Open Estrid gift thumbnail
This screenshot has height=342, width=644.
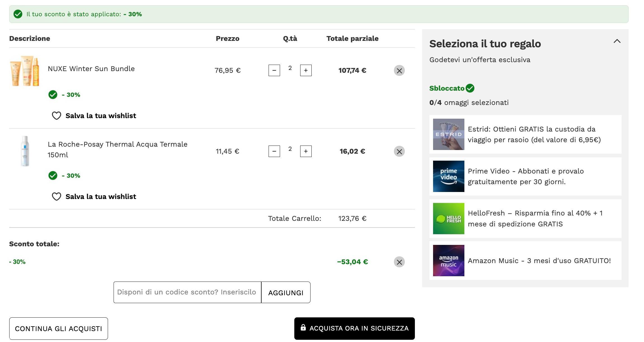448,134
